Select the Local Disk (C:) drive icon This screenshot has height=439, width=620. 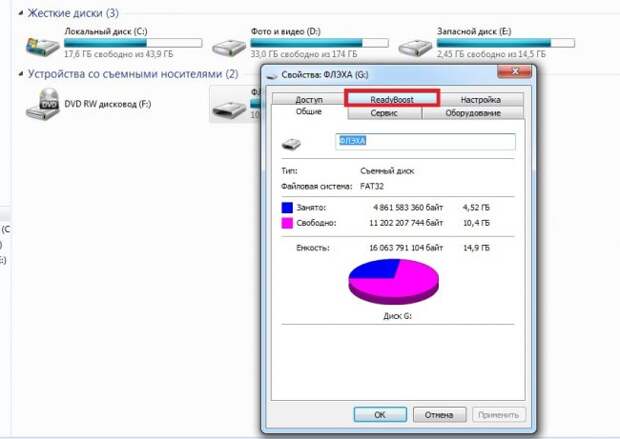pos(42,46)
